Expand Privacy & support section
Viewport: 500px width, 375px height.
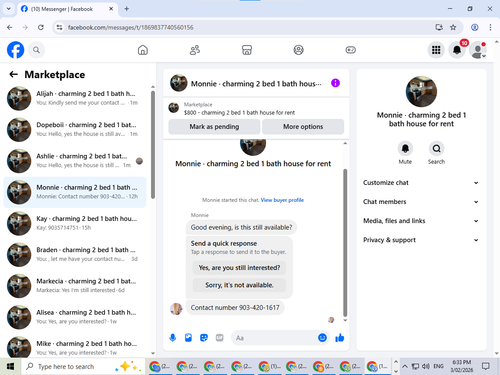421,240
